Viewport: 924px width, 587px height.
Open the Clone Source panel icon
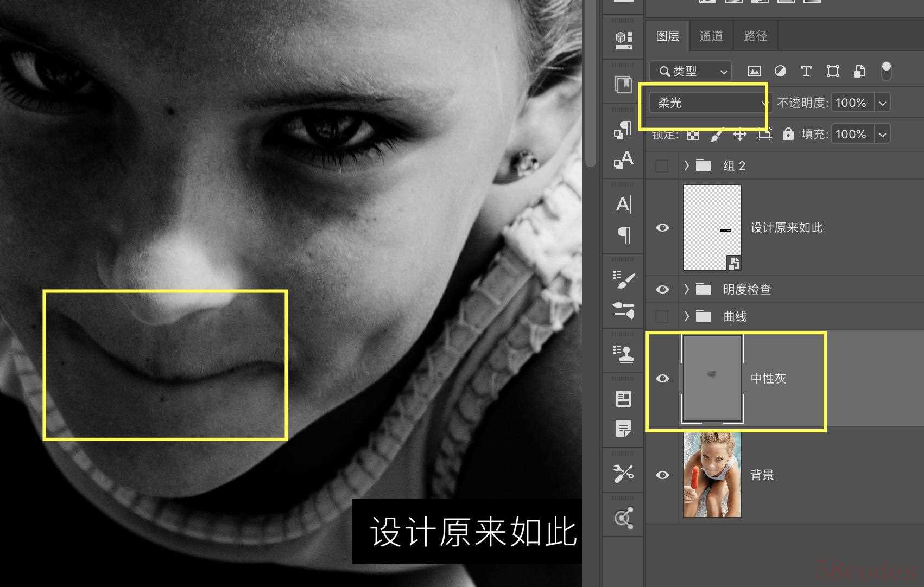623,354
